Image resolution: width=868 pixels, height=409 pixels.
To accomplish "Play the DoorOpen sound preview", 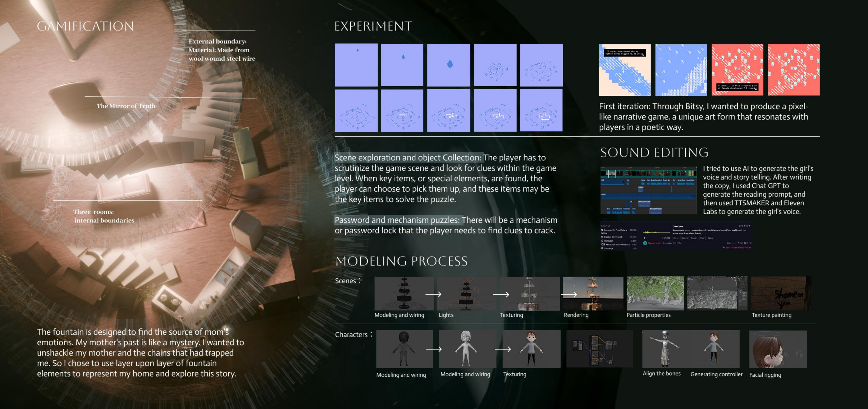I will [645, 238].
